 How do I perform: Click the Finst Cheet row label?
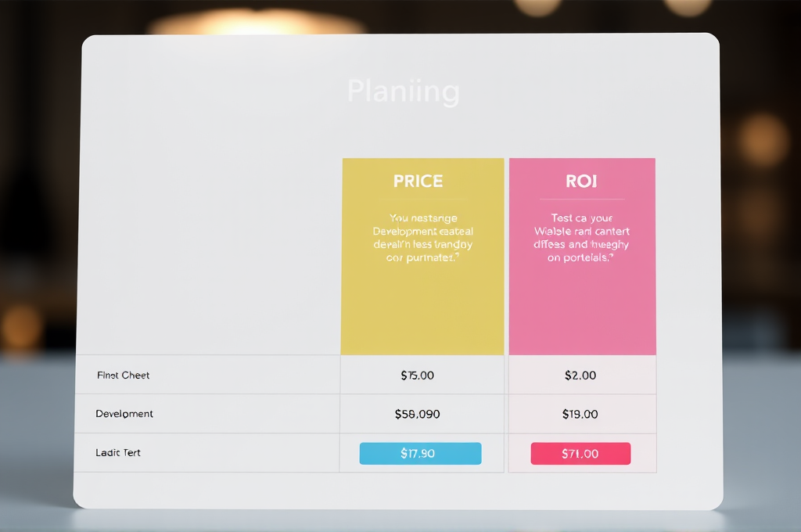(123, 376)
